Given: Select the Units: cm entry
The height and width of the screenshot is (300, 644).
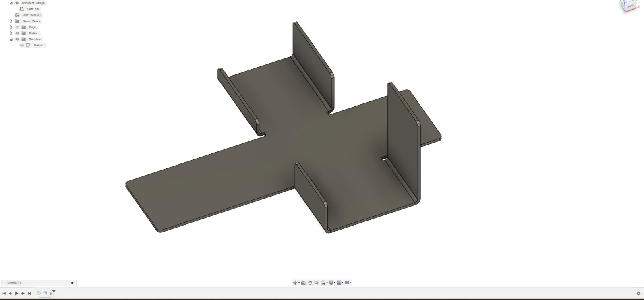Looking at the screenshot, I should click(33, 9).
